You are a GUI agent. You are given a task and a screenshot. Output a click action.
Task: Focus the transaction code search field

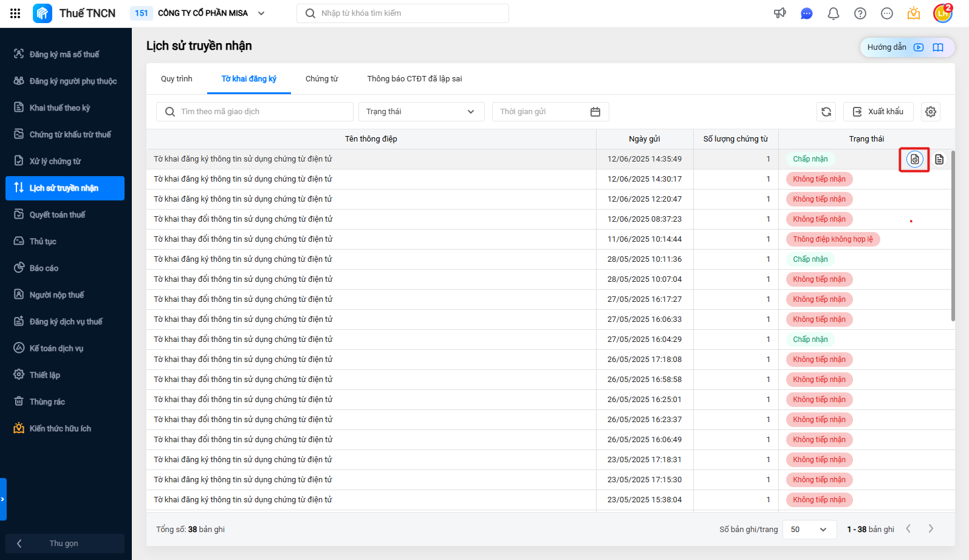261,112
